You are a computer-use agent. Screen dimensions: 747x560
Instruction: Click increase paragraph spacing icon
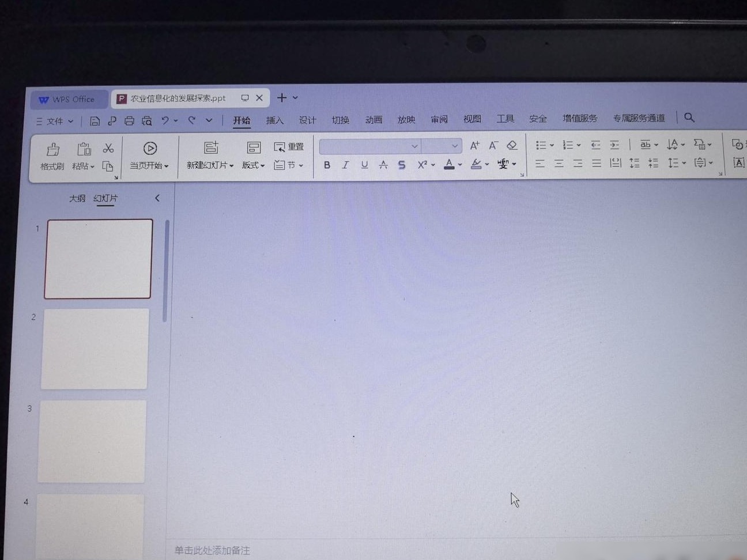pos(635,163)
